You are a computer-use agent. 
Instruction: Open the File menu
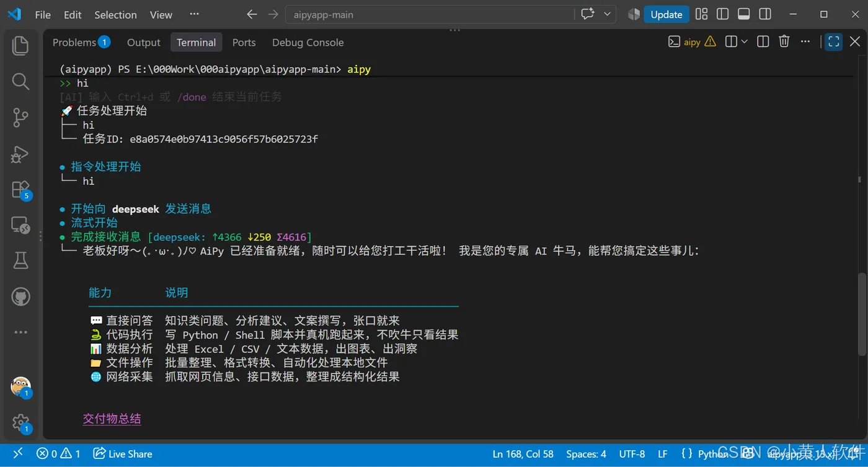coord(43,14)
